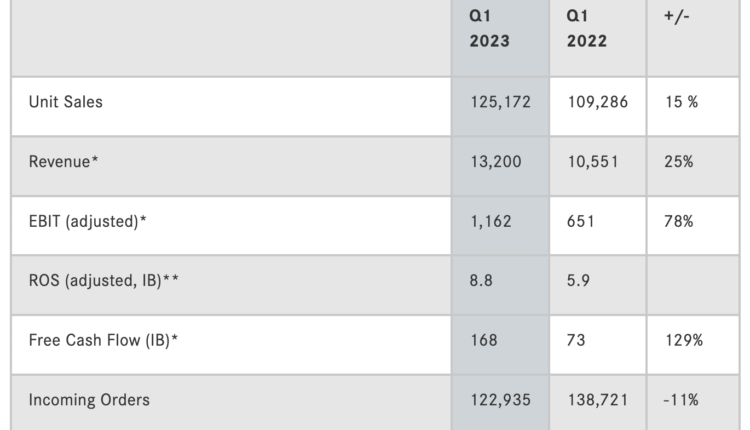Click the 129% cash flow change cell
The width and height of the screenshot is (750, 430).
point(684,340)
